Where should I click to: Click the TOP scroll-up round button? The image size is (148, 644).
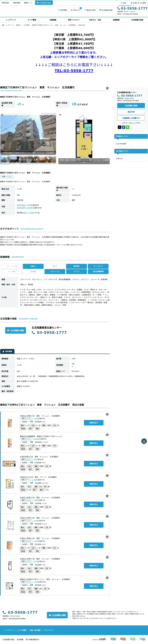click(x=144, y=441)
